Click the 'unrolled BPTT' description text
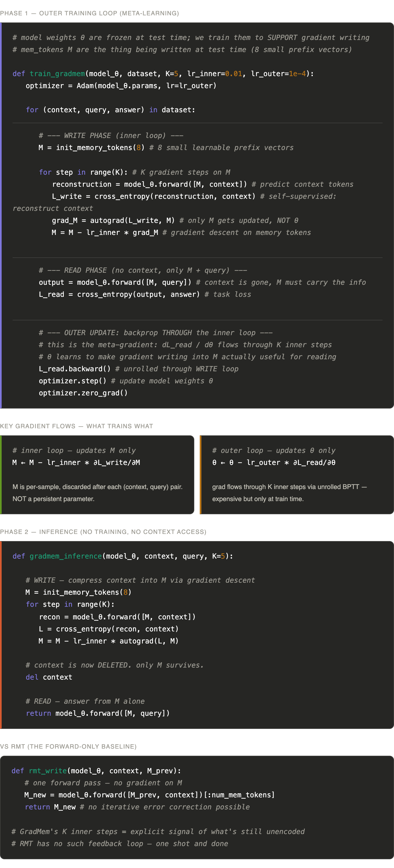The width and height of the screenshot is (394, 868). coord(289,493)
